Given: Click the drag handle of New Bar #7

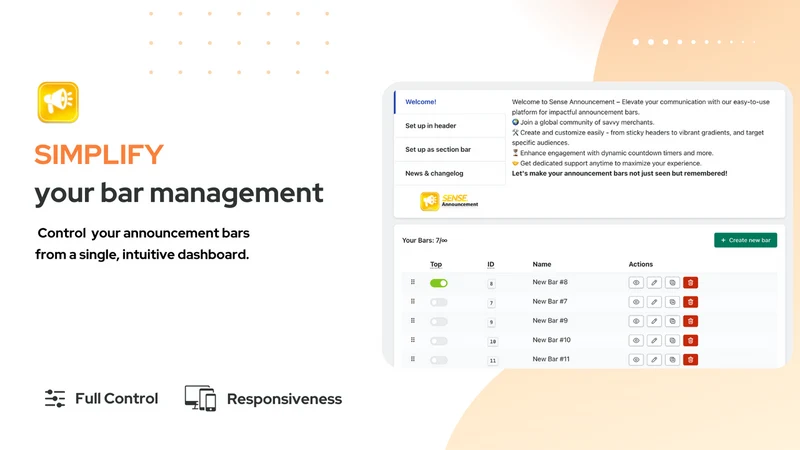Looking at the screenshot, I should 413,301.
